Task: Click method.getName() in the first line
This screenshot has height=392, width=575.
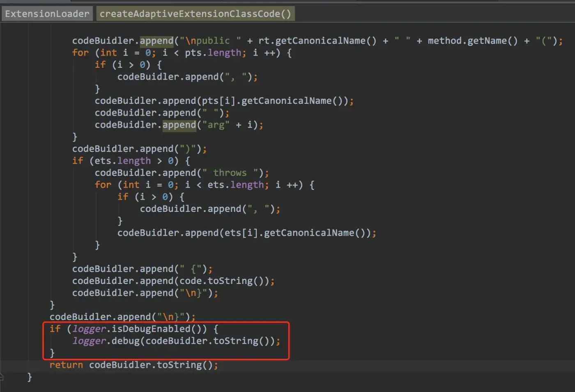Action: [x=473, y=41]
